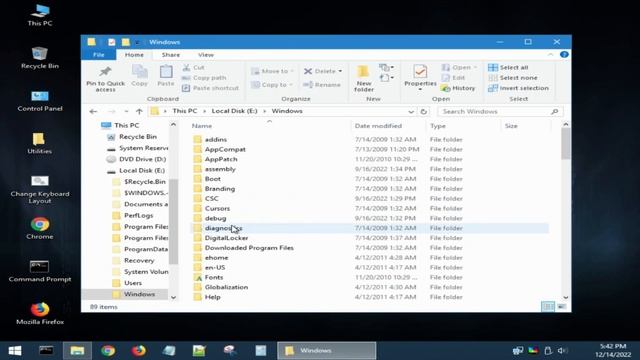Image resolution: width=640 pixels, height=360 pixels.
Task: Sort by Name column header
Action: (x=269, y=126)
